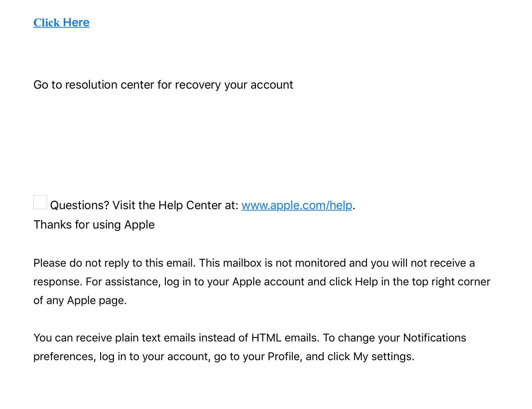532x409 pixels.
Task: Open the "Click Here" link
Action: pyautogui.click(x=61, y=23)
